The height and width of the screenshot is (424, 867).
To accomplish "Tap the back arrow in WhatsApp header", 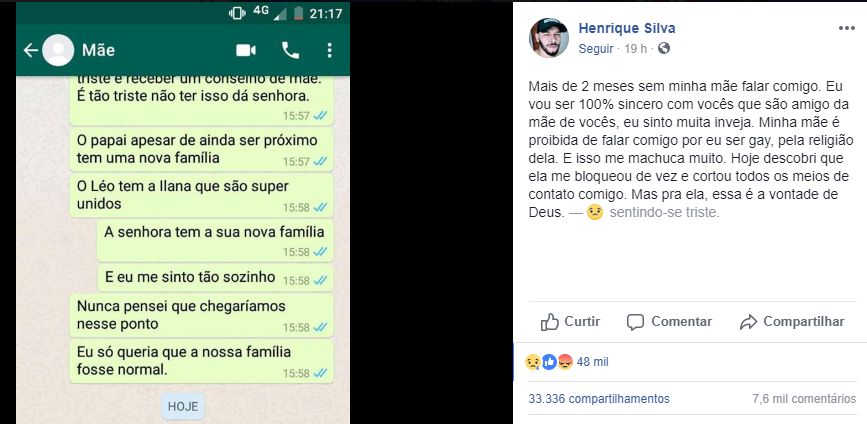I will [30, 50].
